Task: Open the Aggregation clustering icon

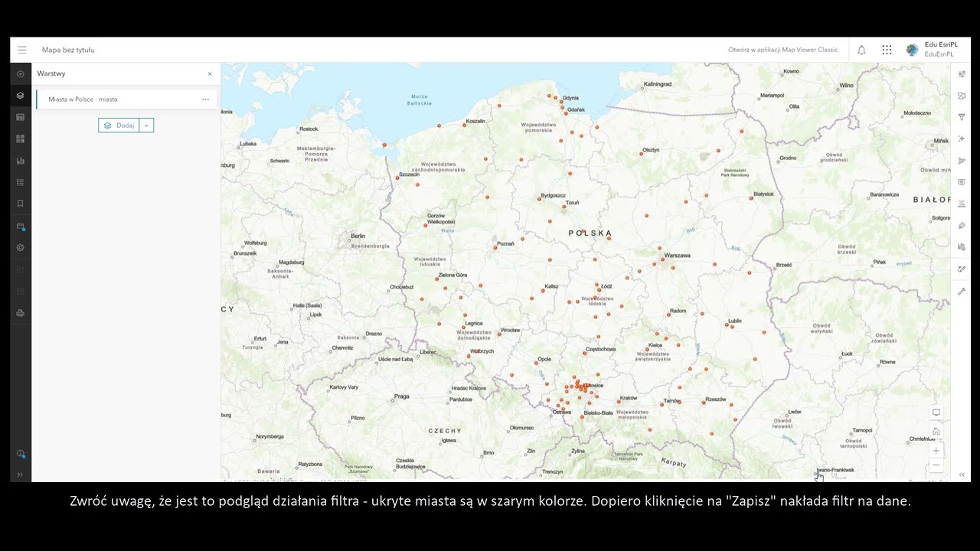Action: coord(962,161)
